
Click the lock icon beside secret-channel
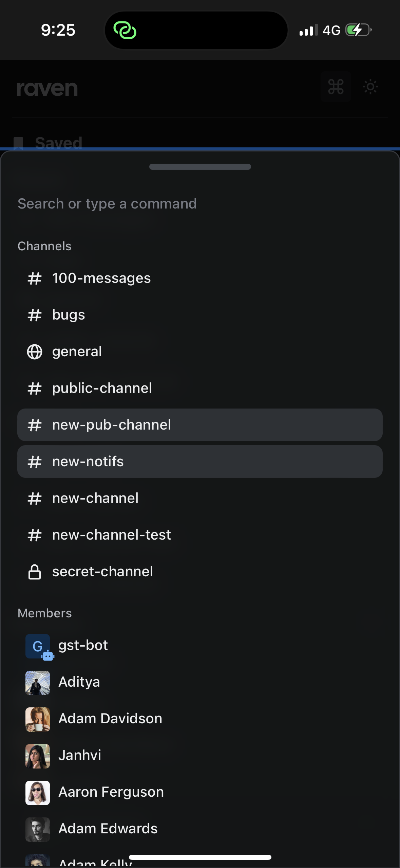click(x=35, y=572)
